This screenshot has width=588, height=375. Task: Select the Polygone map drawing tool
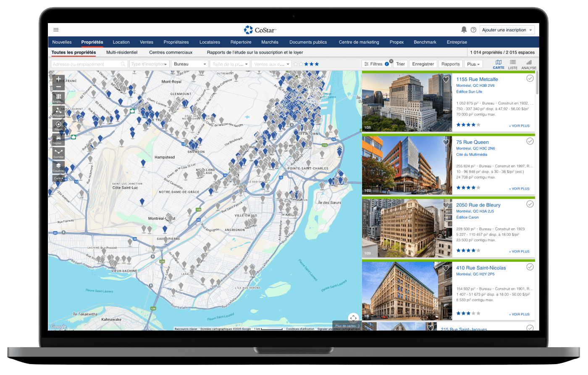pyautogui.click(x=58, y=112)
